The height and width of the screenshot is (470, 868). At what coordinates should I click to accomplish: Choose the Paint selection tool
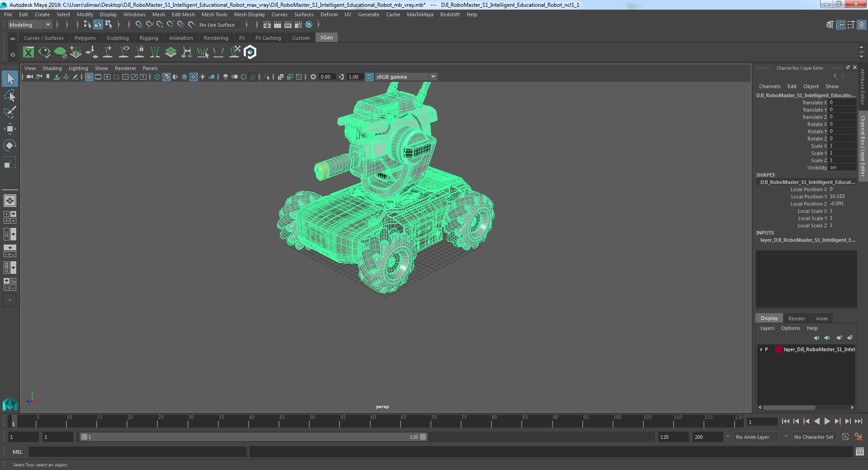[x=9, y=112]
